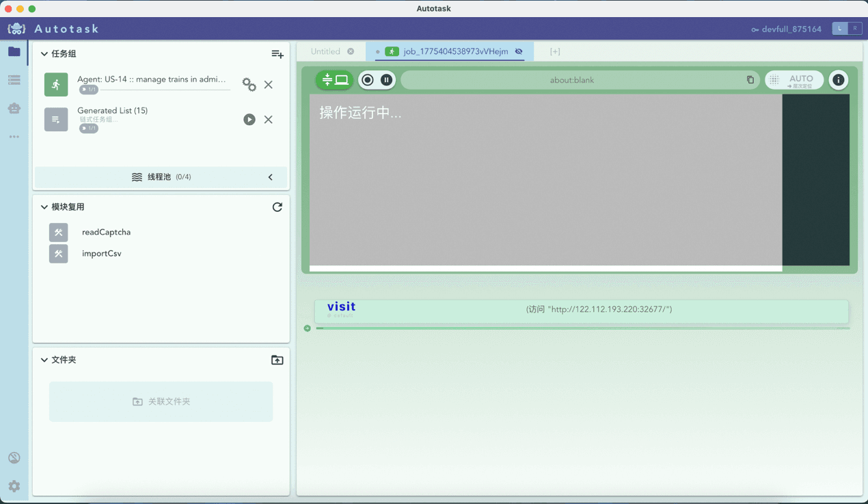Click the link folder icon in 文件夹 header
The image size is (868, 504).
(277, 360)
